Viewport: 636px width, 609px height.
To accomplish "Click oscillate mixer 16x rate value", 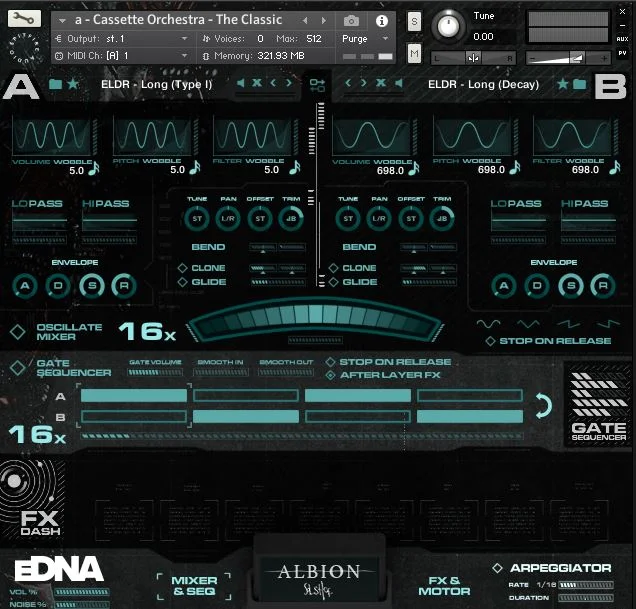I will (x=147, y=331).
